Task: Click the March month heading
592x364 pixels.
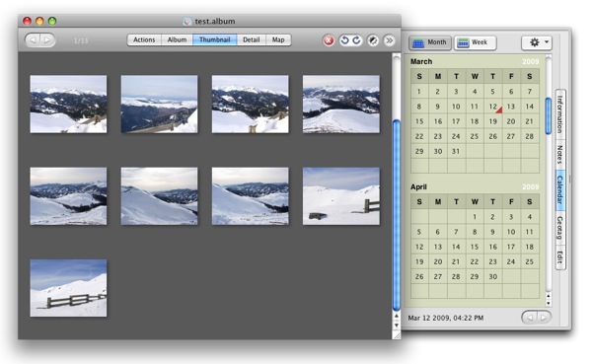Action: click(421, 61)
